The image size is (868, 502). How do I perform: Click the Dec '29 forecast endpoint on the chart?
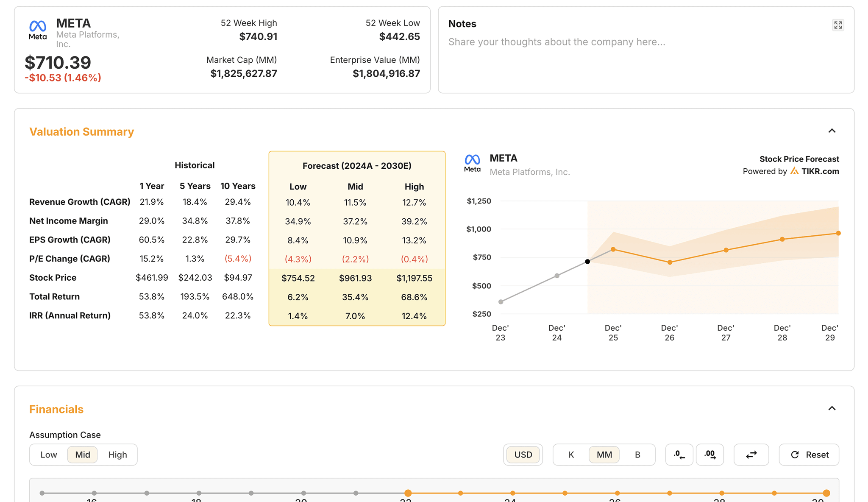pyautogui.click(x=838, y=233)
